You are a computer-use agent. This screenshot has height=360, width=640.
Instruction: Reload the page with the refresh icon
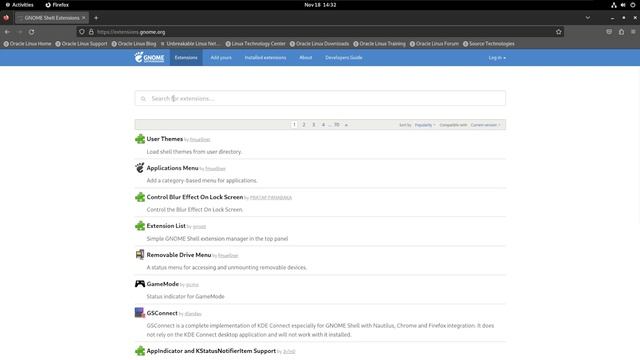pyautogui.click(x=31, y=32)
